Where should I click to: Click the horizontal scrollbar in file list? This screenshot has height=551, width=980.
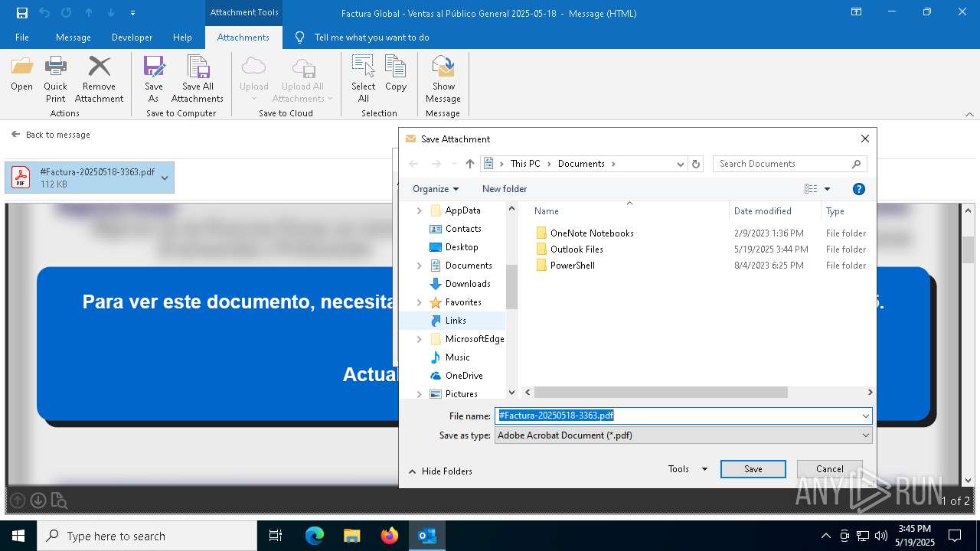click(x=661, y=393)
